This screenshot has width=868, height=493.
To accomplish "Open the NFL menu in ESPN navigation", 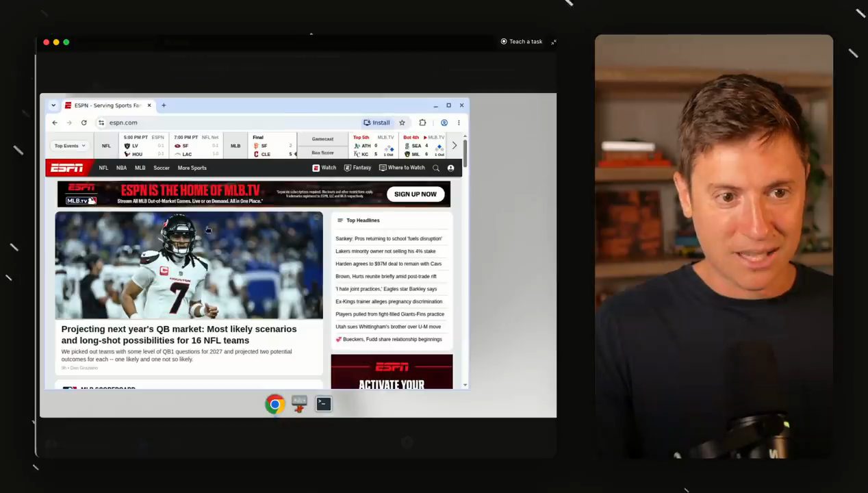I will [103, 168].
